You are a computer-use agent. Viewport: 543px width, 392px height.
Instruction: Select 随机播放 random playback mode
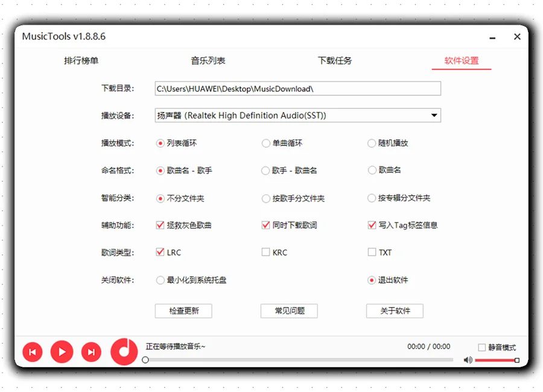coord(372,143)
